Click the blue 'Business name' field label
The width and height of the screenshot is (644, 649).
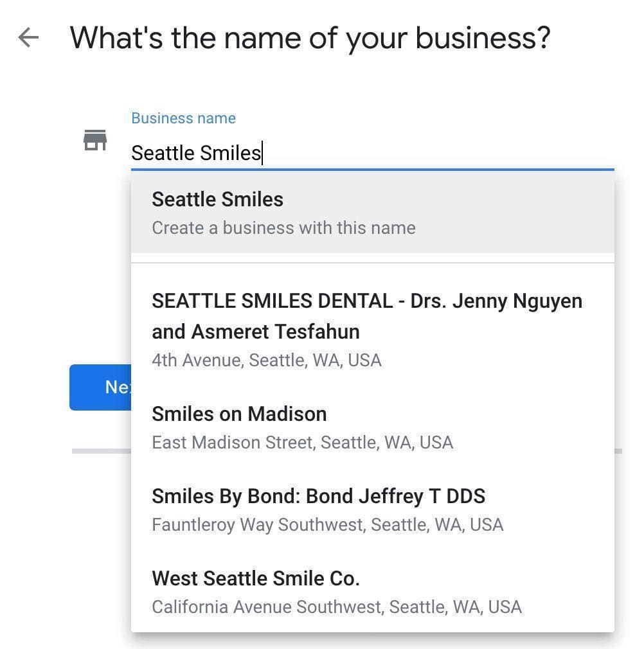[x=183, y=118]
